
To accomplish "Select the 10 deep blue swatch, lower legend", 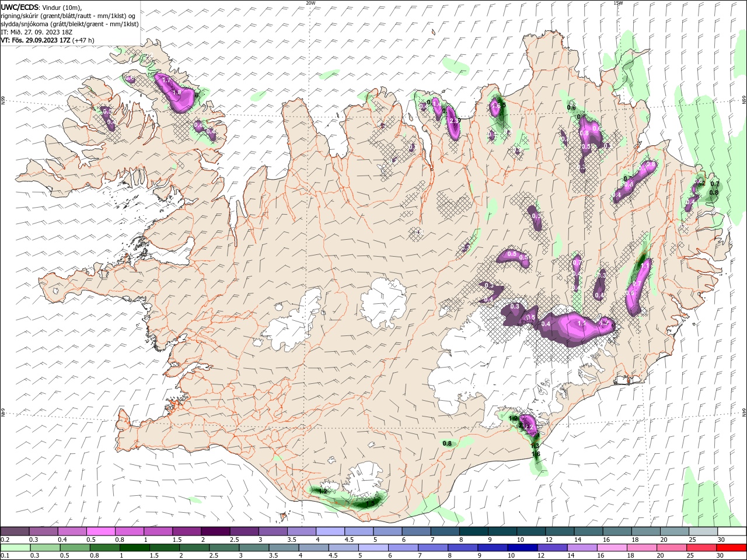I will (x=522, y=548).
